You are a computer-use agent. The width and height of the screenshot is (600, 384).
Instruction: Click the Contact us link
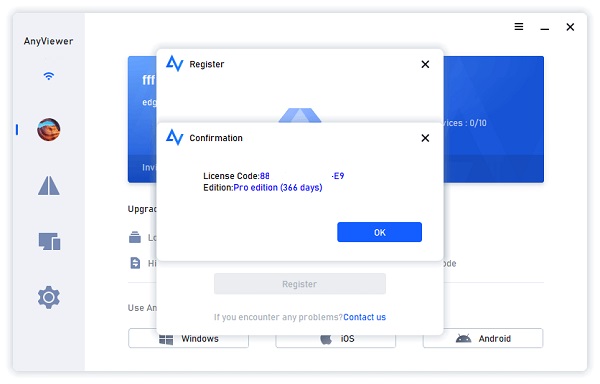pyautogui.click(x=364, y=317)
